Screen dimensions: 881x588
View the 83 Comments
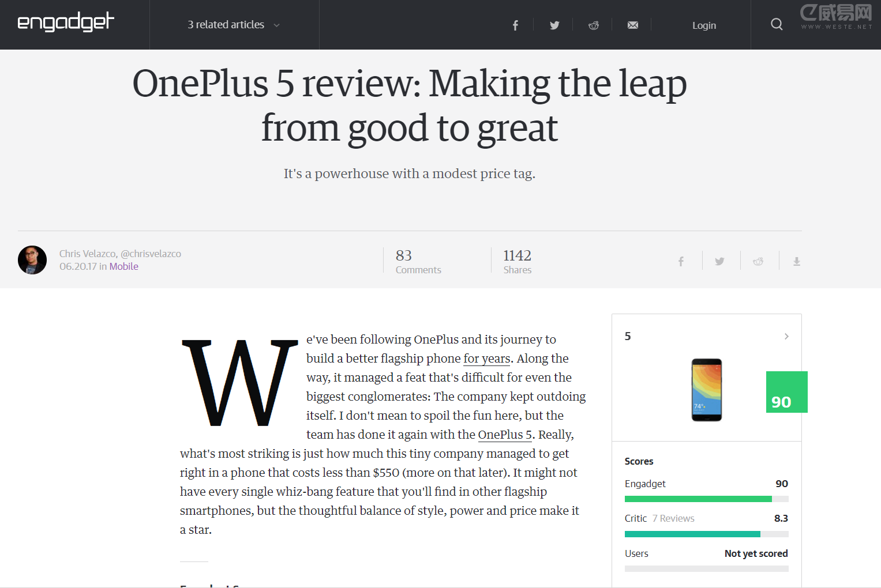click(418, 262)
